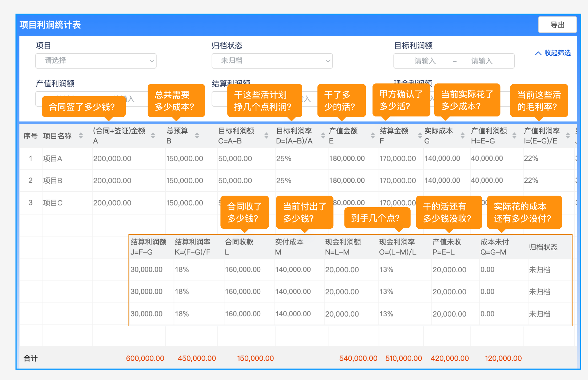Click sort arrows next to 总预算

[197, 136]
